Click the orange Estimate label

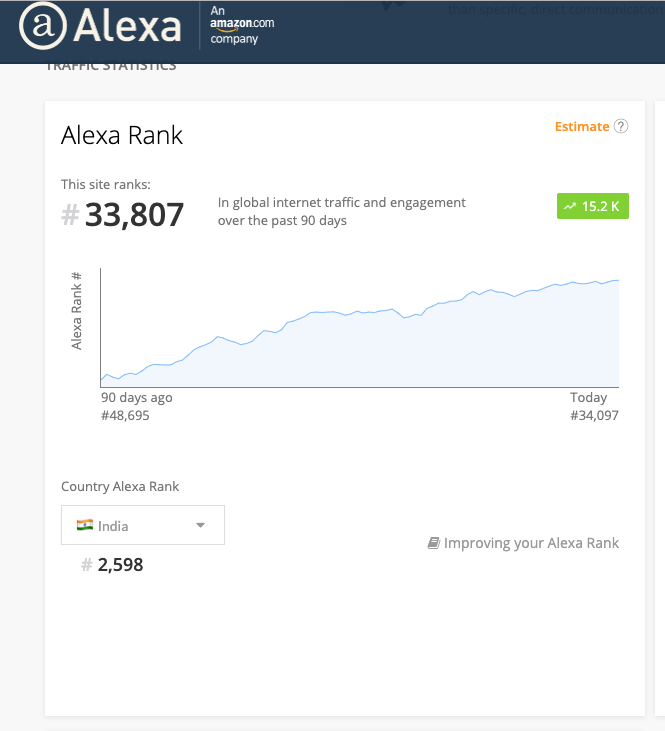pos(581,126)
